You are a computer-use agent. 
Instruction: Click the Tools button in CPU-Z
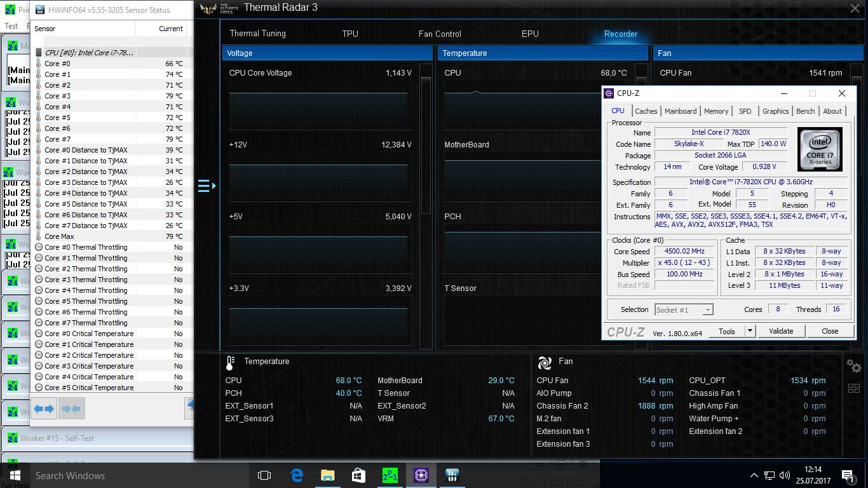727,331
